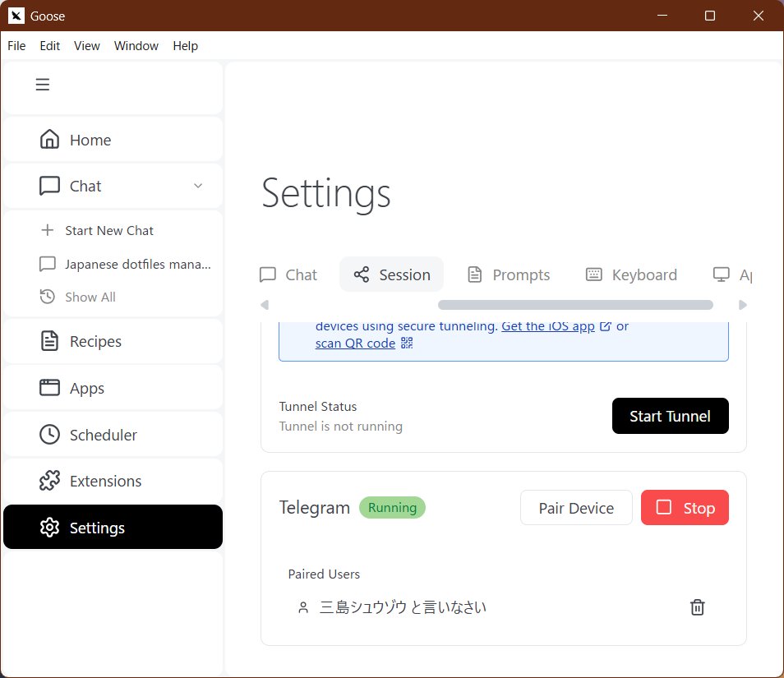Click the Paired Users heading
Screen dimensions: 784x678
[x=324, y=574]
